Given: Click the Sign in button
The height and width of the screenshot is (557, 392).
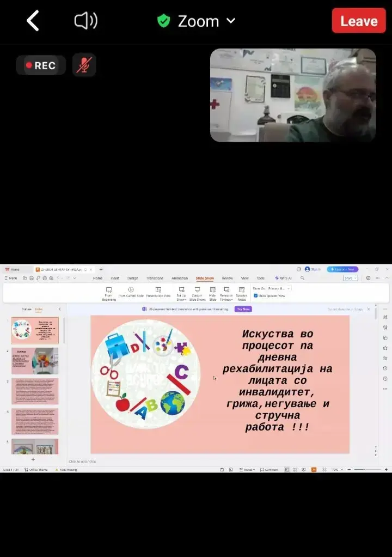Looking at the screenshot, I should (x=313, y=269).
